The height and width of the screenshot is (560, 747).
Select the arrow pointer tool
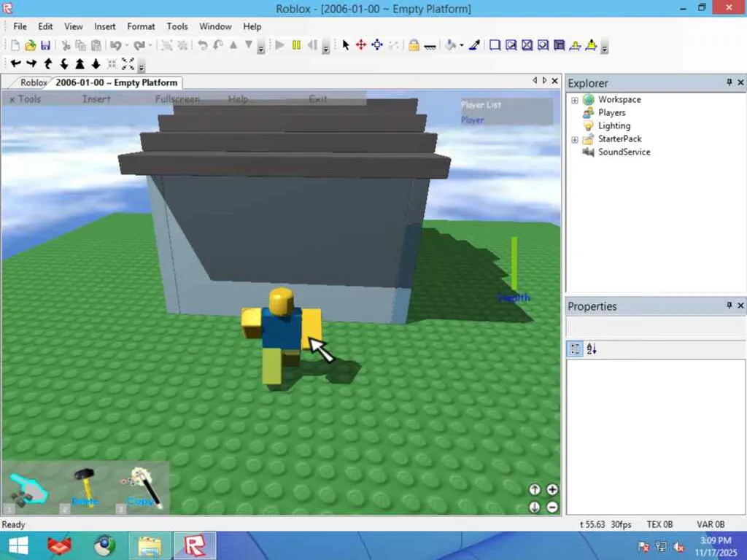click(x=346, y=45)
